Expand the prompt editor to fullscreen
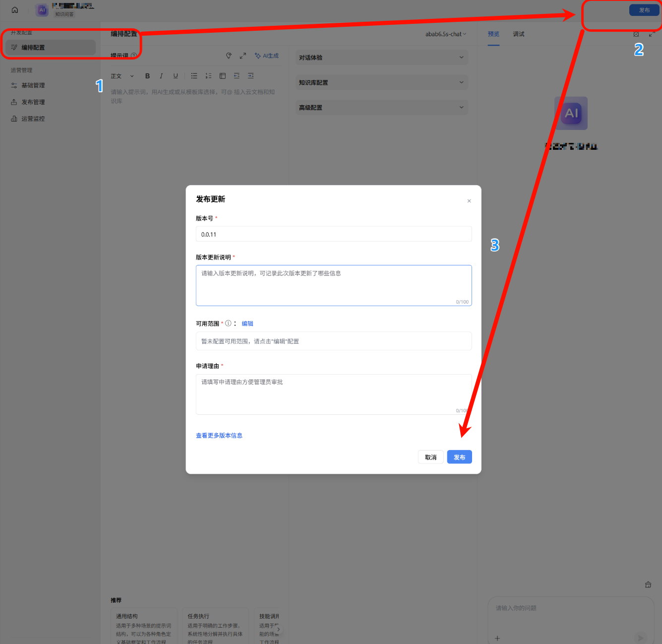Image resolution: width=662 pixels, height=644 pixels. [243, 56]
